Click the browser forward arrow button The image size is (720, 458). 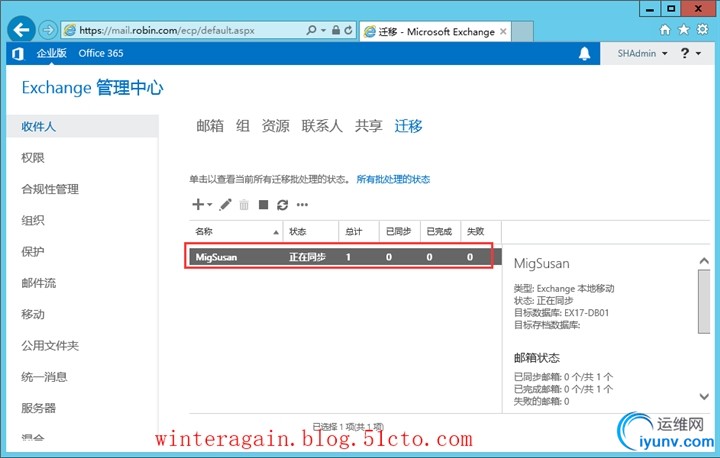click(47, 30)
